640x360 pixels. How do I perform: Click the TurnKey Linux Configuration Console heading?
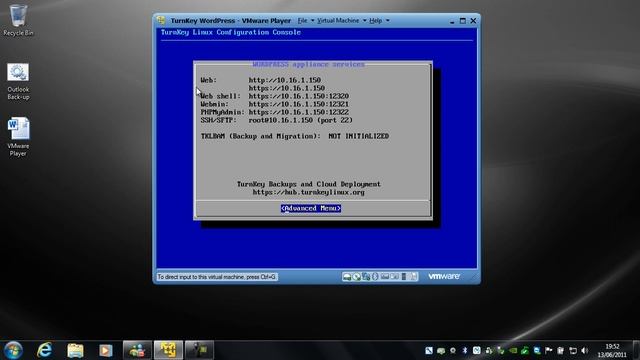pos(231,32)
